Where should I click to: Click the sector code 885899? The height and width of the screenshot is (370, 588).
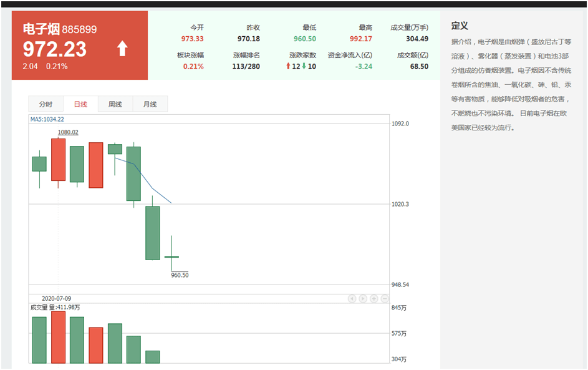point(79,29)
